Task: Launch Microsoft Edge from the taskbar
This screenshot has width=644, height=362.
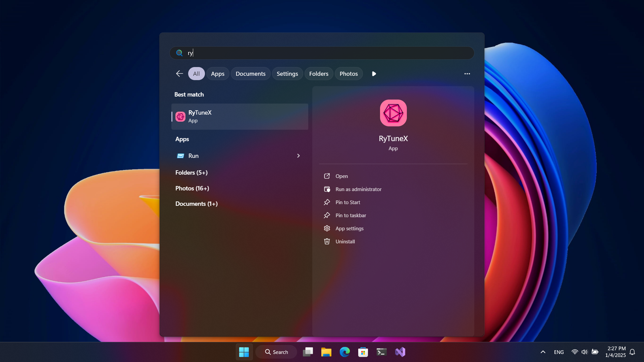Action: (345, 352)
